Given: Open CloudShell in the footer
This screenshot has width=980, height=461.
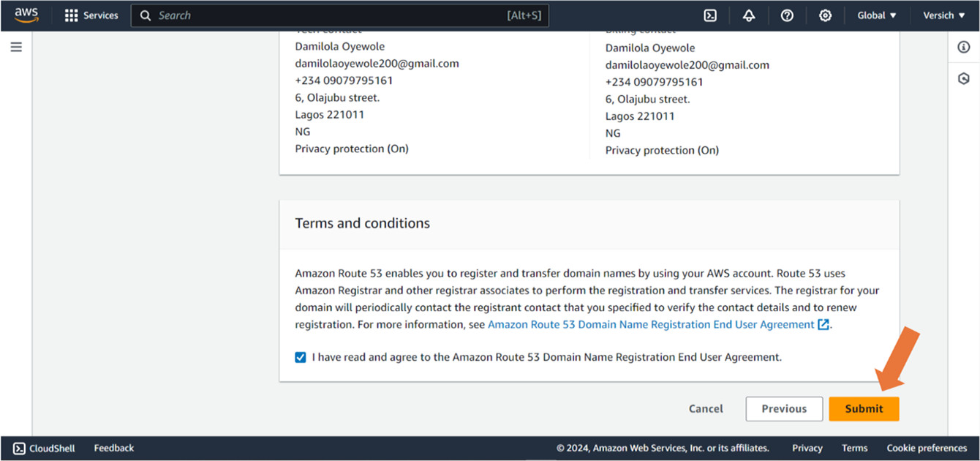Looking at the screenshot, I should [44, 448].
